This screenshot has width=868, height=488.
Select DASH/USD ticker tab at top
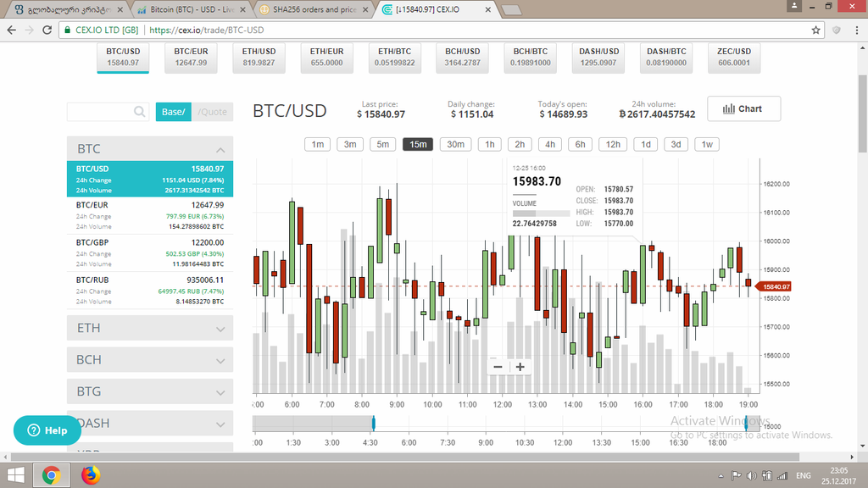tap(598, 57)
